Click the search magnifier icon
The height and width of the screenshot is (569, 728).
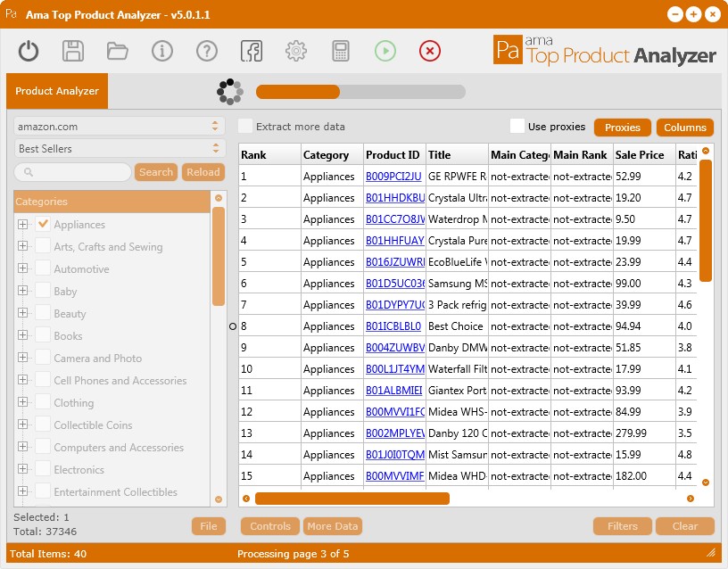pyautogui.click(x=29, y=172)
